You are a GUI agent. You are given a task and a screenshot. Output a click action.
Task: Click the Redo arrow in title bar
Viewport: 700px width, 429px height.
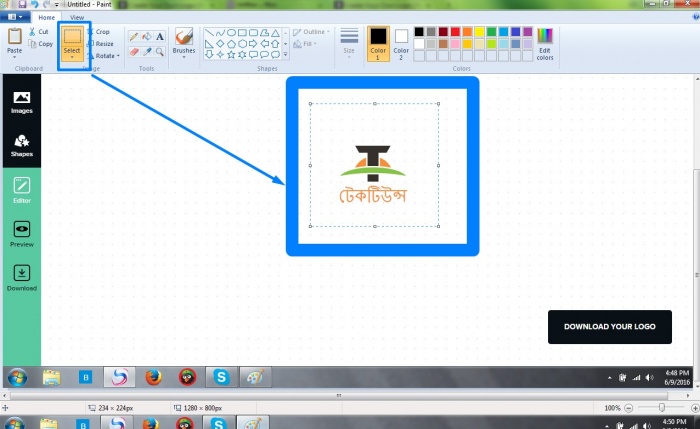46,4
